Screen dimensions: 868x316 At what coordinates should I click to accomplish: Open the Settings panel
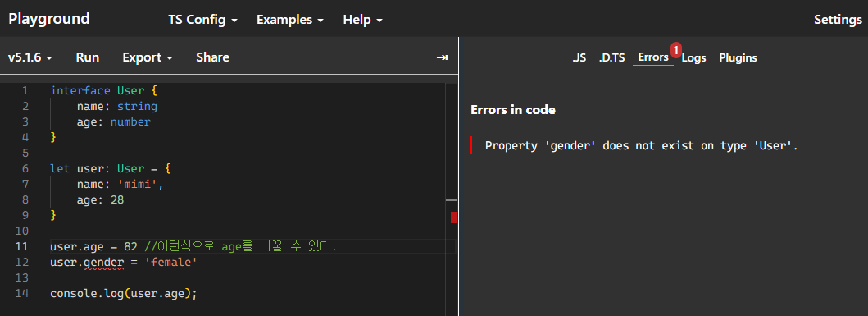tap(838, 20)
